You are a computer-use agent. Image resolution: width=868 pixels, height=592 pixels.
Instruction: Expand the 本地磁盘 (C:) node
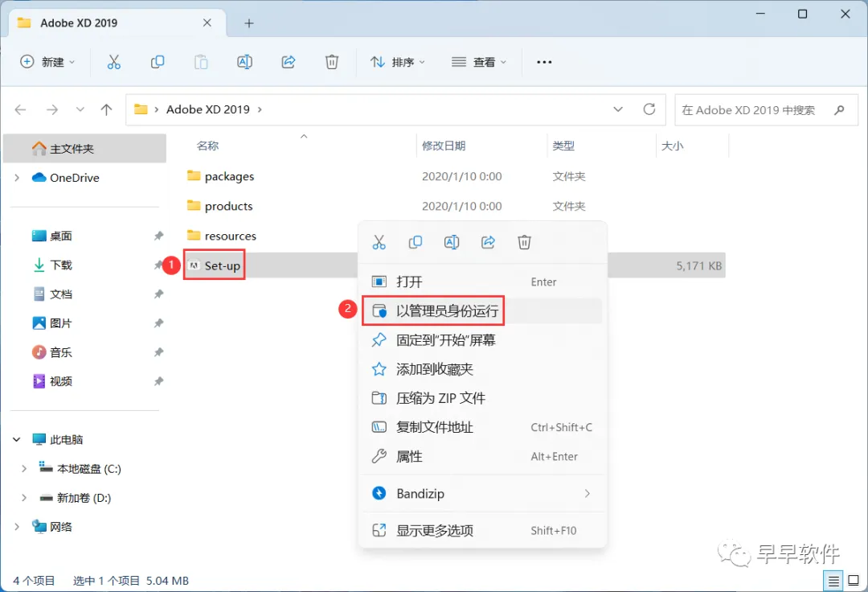coord(24,469)
